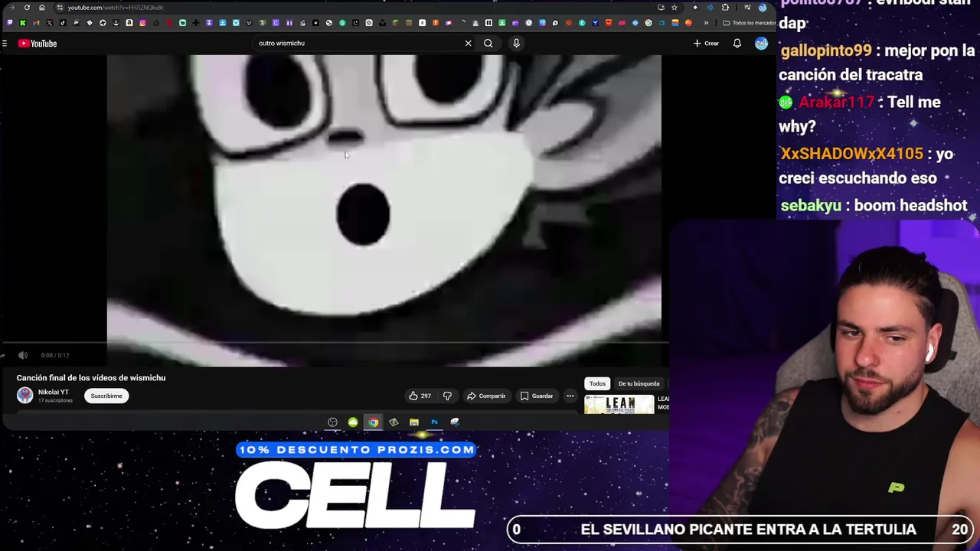Click sebakyu username in chat

(x=811, y=205)
